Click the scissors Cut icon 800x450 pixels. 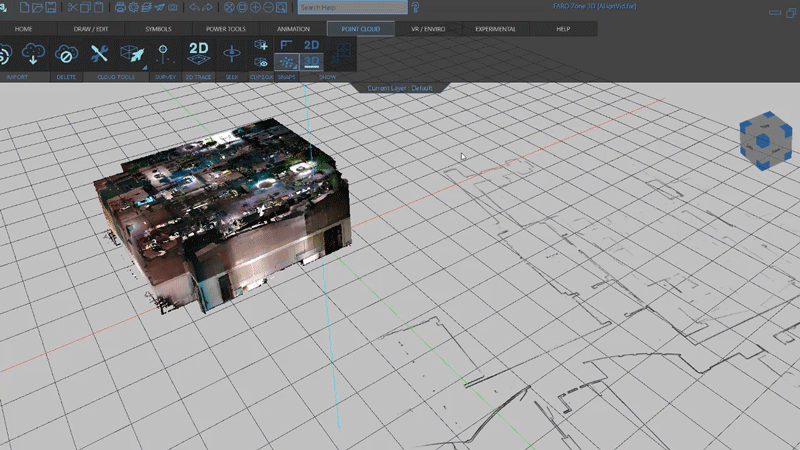coord(74,7)
